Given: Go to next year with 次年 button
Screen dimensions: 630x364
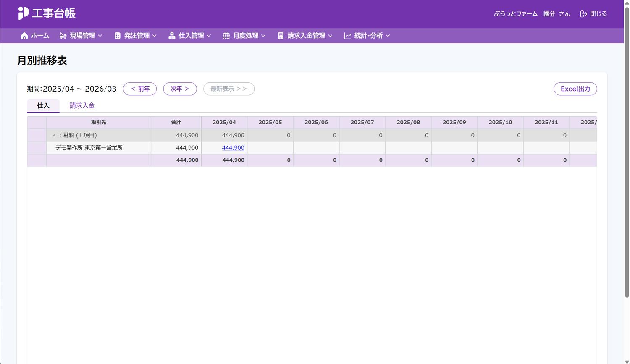Looking at the screenshot, I should [x=180, y=89].
